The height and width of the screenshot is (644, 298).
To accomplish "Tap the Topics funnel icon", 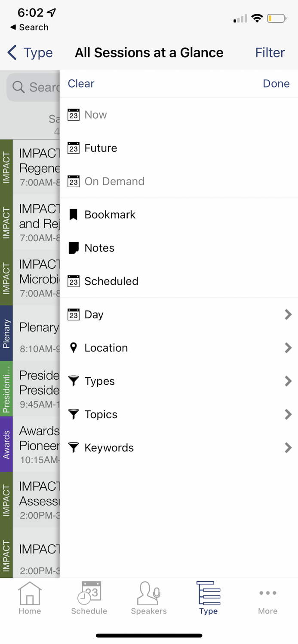I will click(x=74, y=414).
